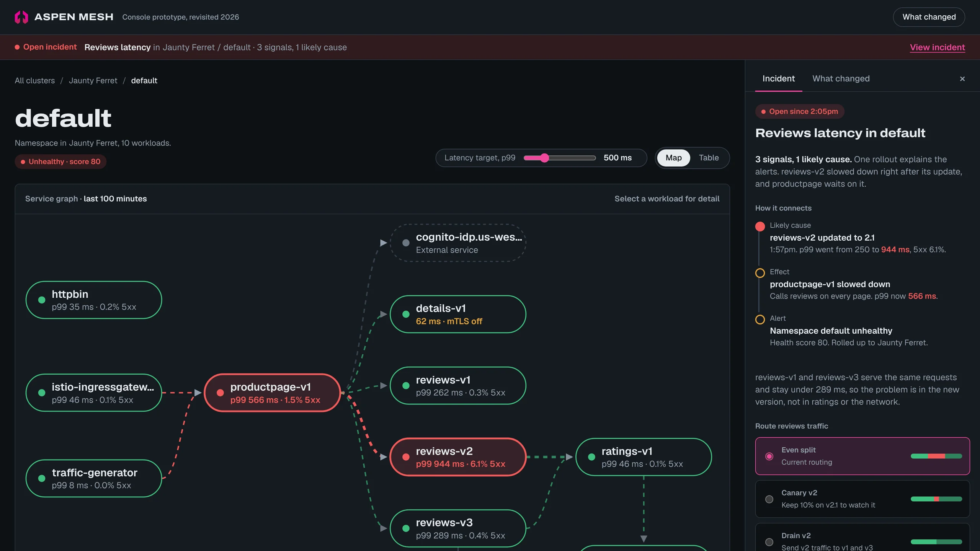Select the ratings-v1 workload node
The width and height of the screenshot is (980, 551).
click(x=644, y=457)
